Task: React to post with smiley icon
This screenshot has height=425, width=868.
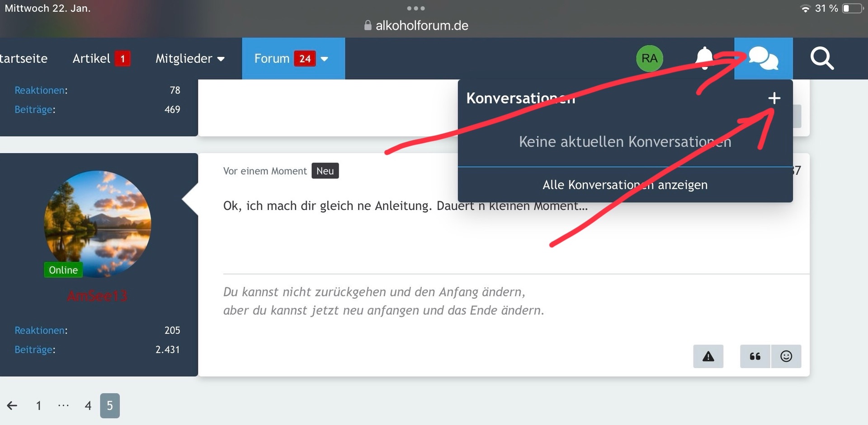Action: click(786, 356)
